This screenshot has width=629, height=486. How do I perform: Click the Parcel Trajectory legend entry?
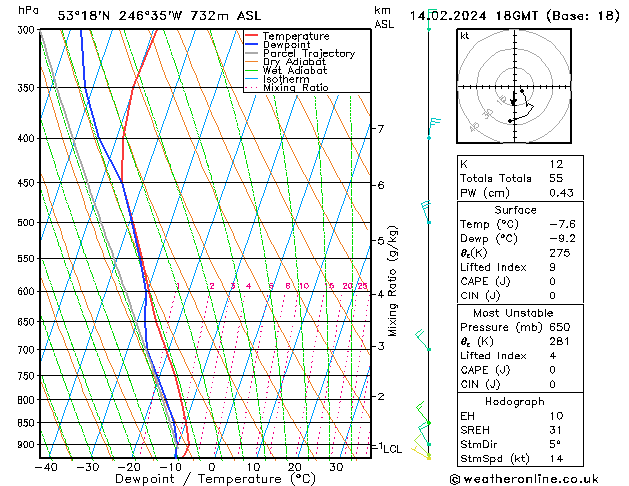(309, 53)
